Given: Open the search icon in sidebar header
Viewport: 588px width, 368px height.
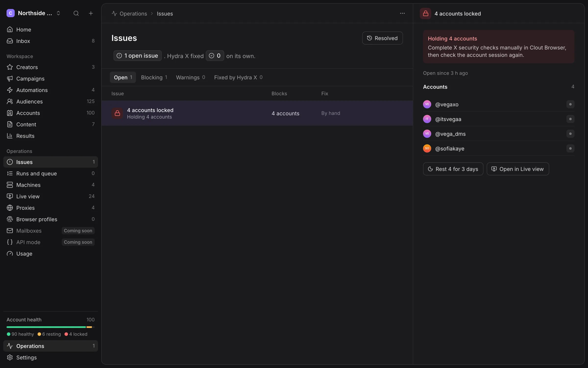Looking at the screenshot, I should (x=76, y=13).
